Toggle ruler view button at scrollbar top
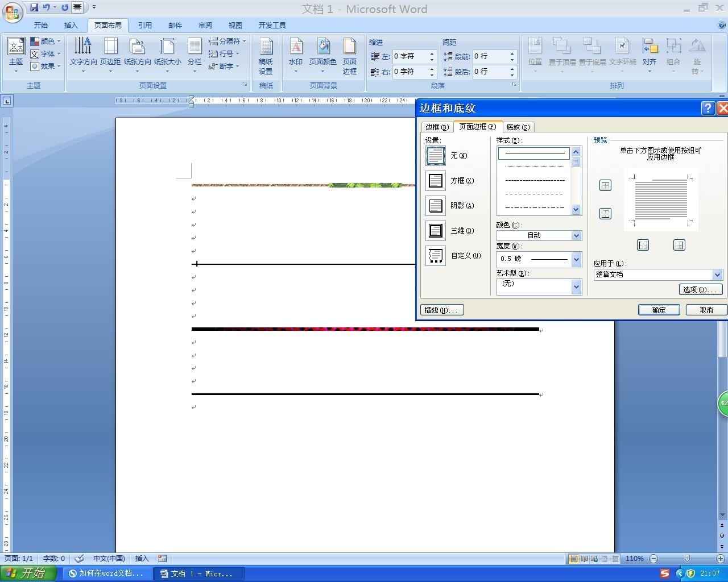This screenshot has height=582, width=728. pyautogui.click(x=722, y=97)
